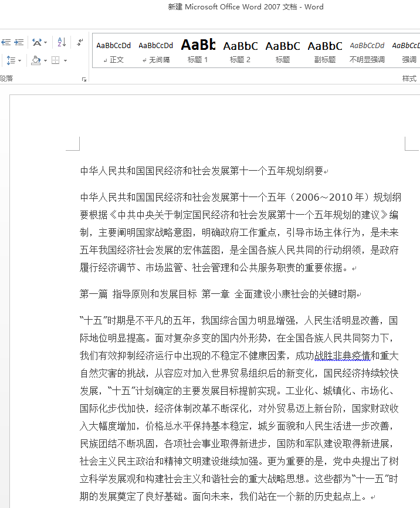Apply borders with the borders icon

click(56, 60)
